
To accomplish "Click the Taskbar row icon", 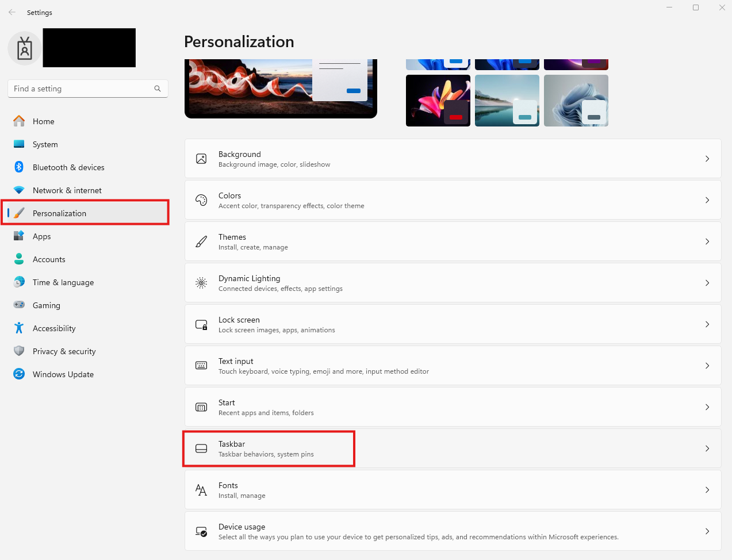I will [201, 448].
